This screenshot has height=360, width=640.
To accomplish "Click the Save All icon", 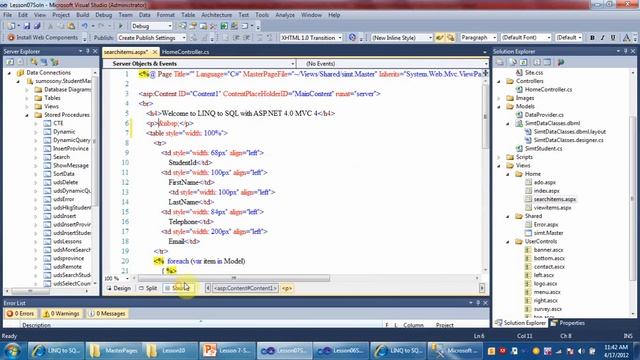I will pos(37,26).
